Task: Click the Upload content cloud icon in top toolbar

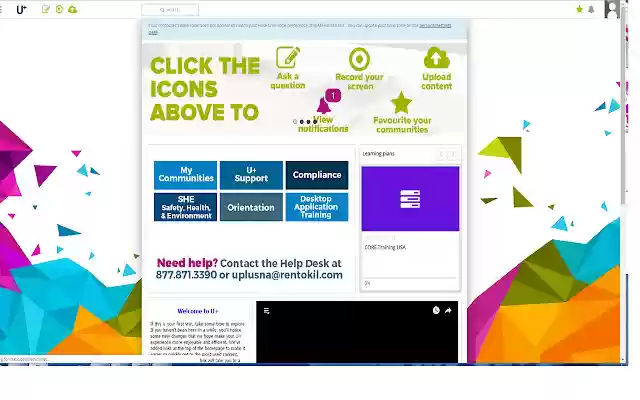Action: click(x=73, y=9)
